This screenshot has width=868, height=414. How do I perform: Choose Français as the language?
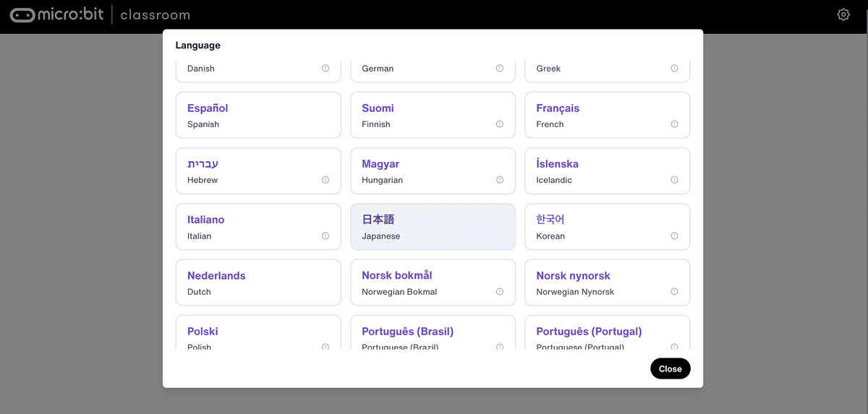pos(607,115)
